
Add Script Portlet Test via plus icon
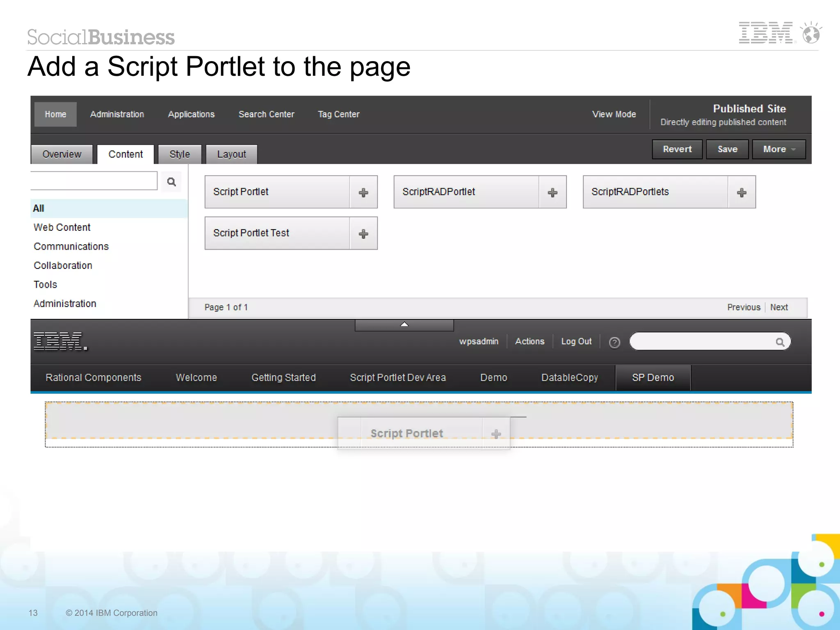pos(363,234)
